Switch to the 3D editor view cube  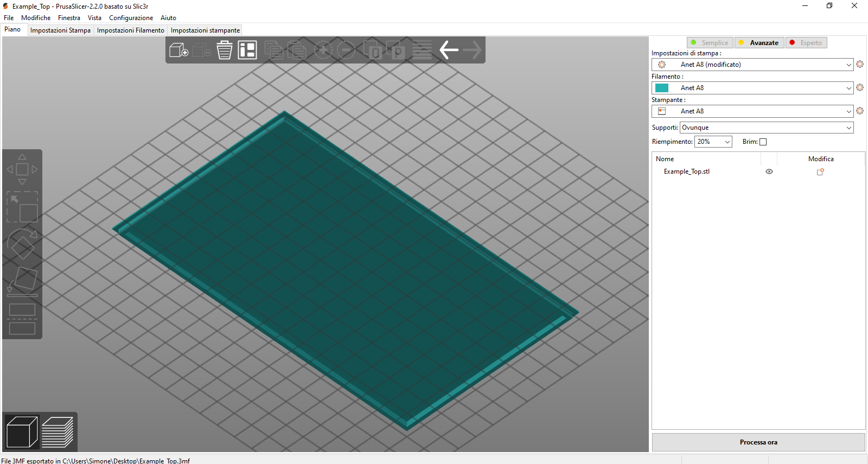22,432
